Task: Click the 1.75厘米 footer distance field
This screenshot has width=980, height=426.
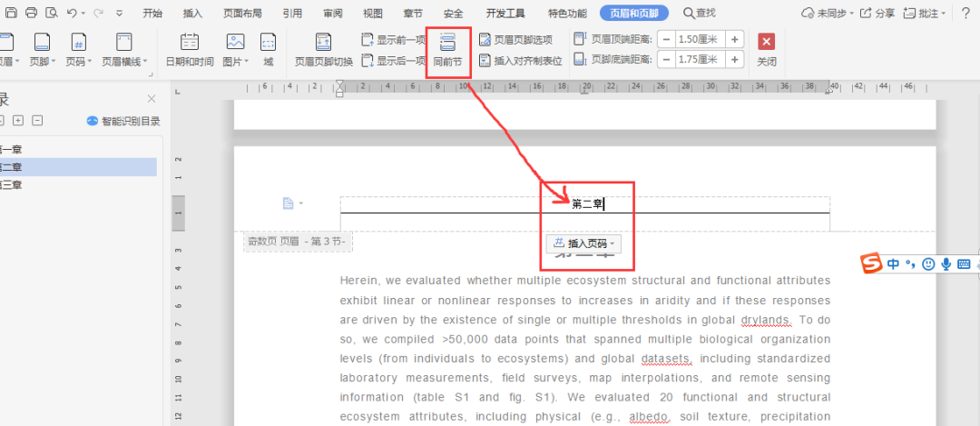Action: tap(700, 59)
